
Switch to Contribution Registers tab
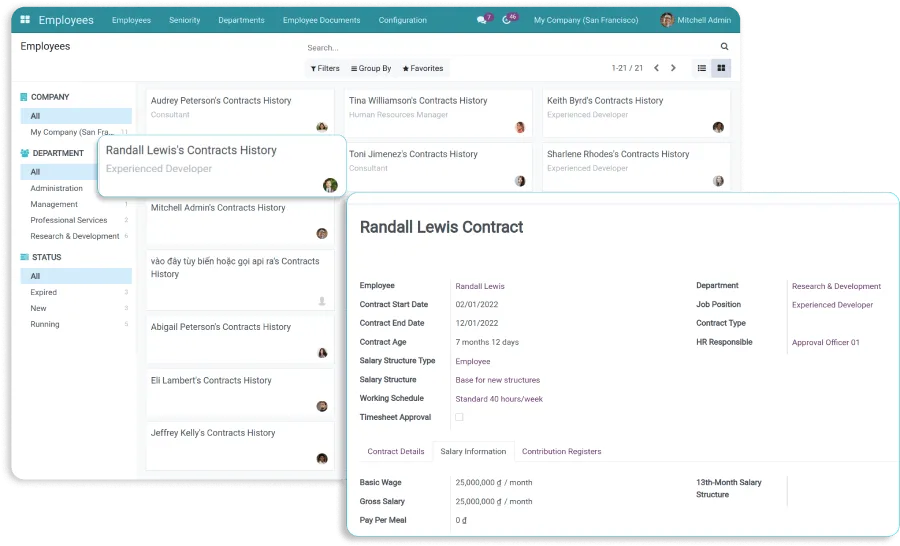[x=561, y=451]
